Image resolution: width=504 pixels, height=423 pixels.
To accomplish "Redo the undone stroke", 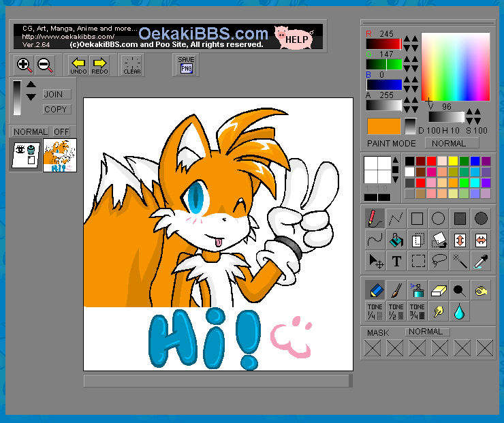I will pyautogui.click(x=99, y=65).
